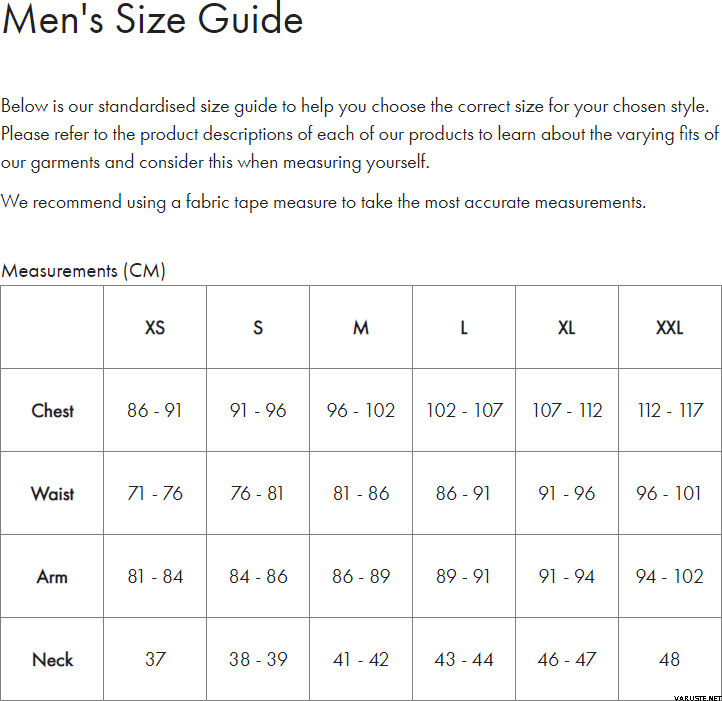Click waist value 71 - 76
The height and width of the screenshot is (701, 722).
[155, 494]
